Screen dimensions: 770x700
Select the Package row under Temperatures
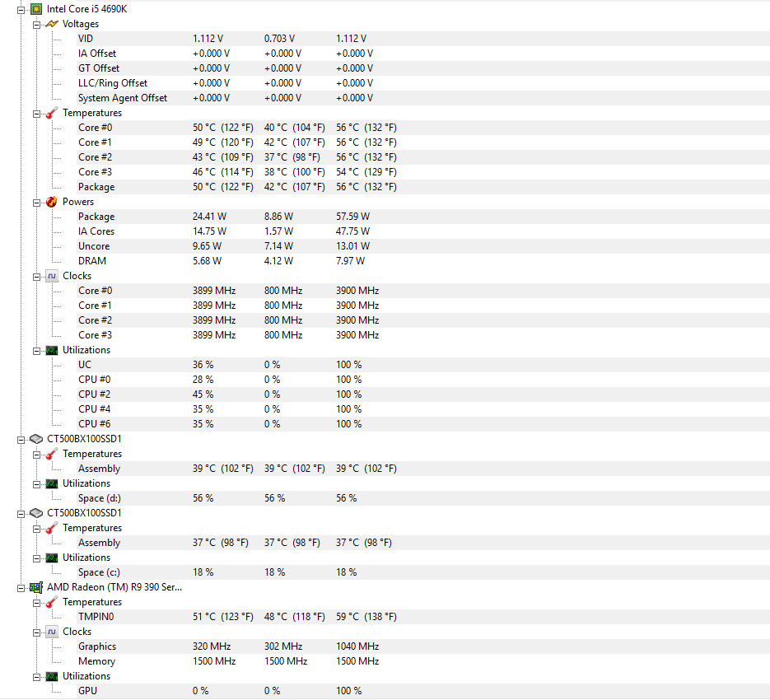[x=422, y=187]
